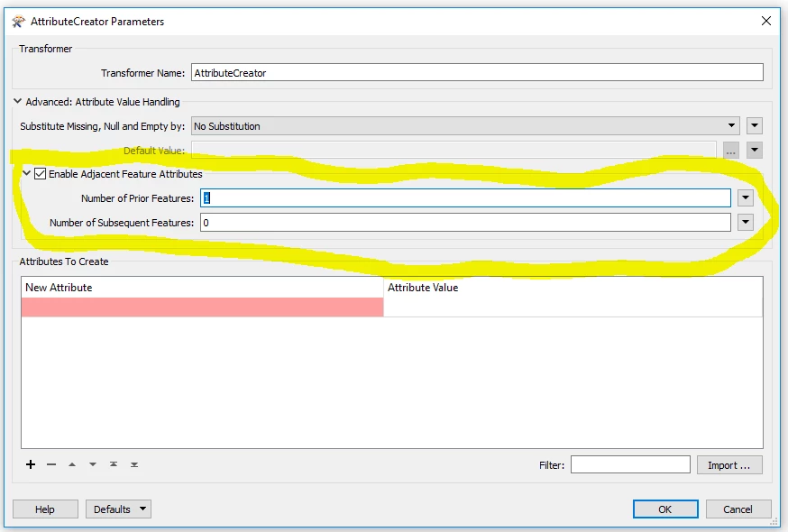
Task: Click inside the Filter input field
Action: 631,463
